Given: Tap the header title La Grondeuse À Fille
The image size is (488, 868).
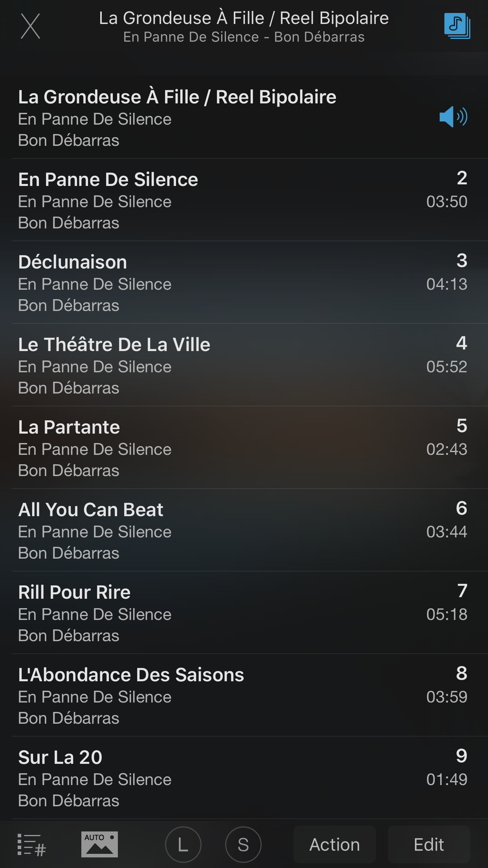Looking at the screenshot, I should point(244,18).
